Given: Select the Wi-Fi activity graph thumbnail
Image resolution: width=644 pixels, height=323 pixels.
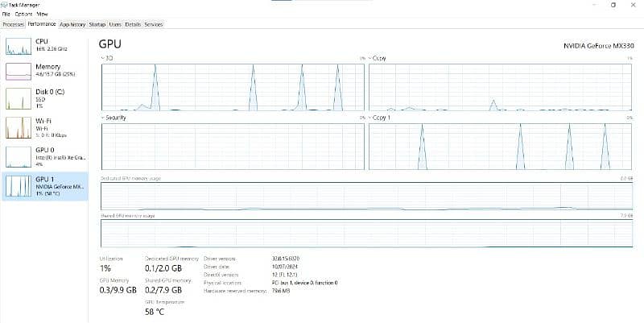Looking at the screenshot, I should point(18,126).
